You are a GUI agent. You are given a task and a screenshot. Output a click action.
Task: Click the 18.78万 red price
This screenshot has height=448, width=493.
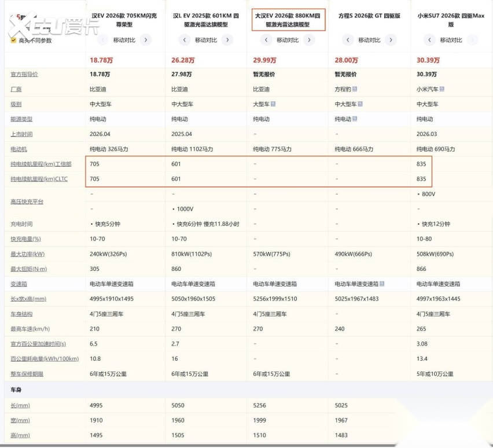point(101,60)
